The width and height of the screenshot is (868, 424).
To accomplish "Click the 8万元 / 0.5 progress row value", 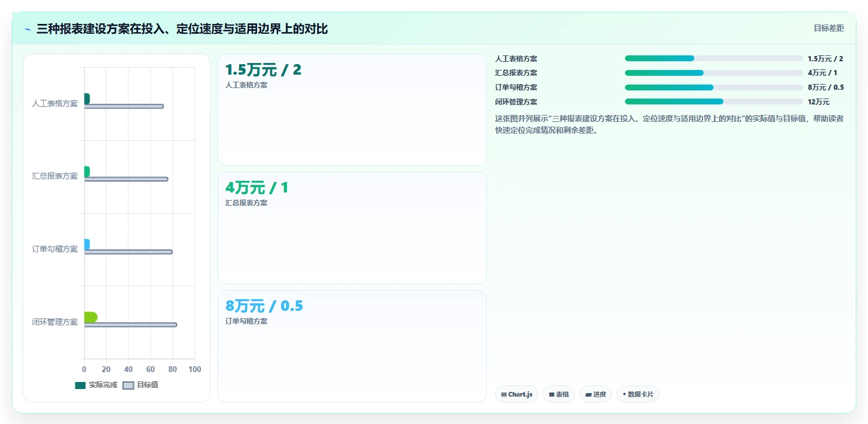I will tap(825, 87).
